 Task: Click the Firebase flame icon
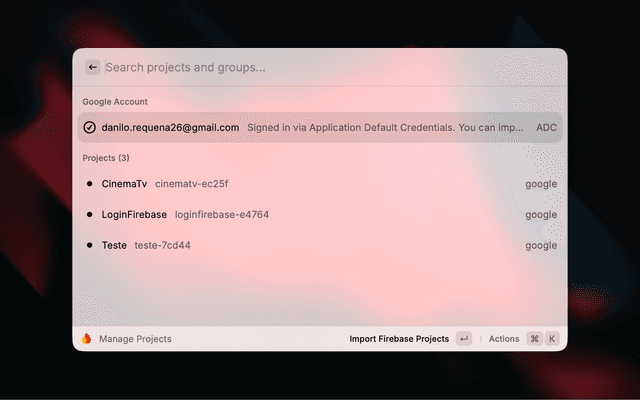click(x=87, y=338)
